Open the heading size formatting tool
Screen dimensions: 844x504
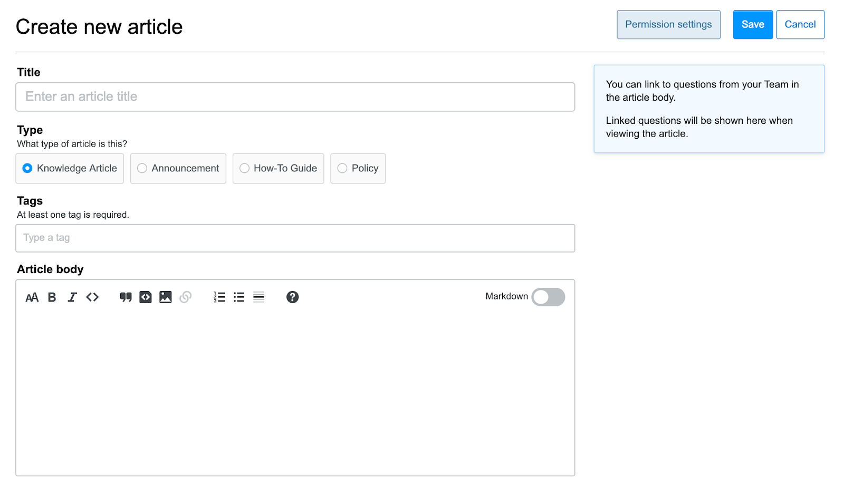point(32,297)
